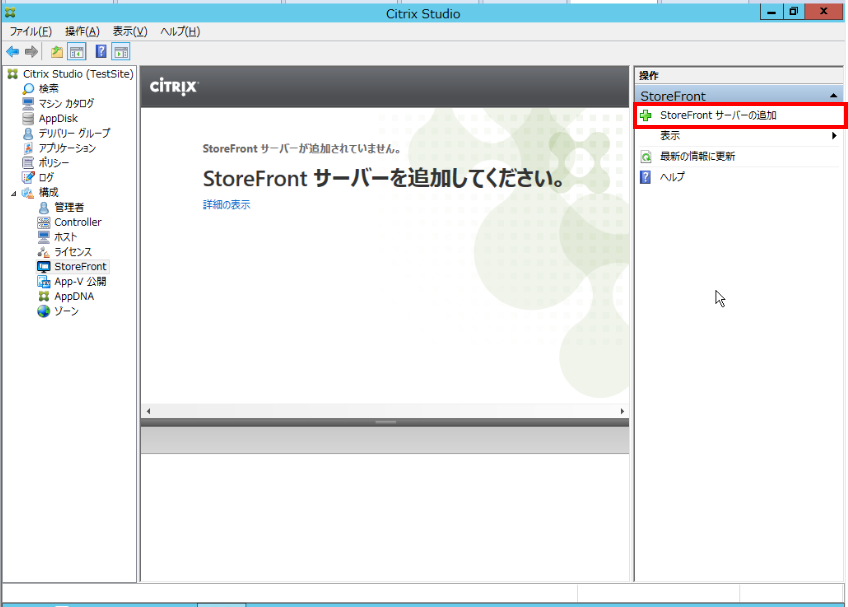
Task: Click the Help question icon in actions
Action: point(646,177)
